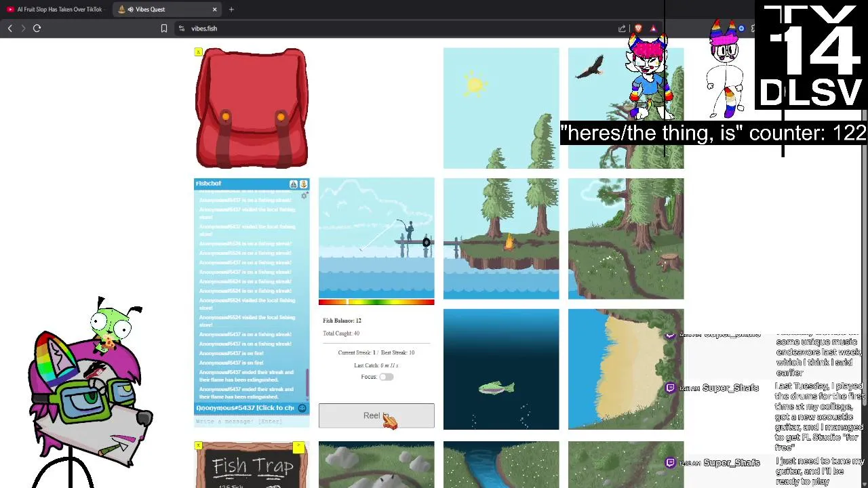Go back using the browser back arrow

[9, 28]
